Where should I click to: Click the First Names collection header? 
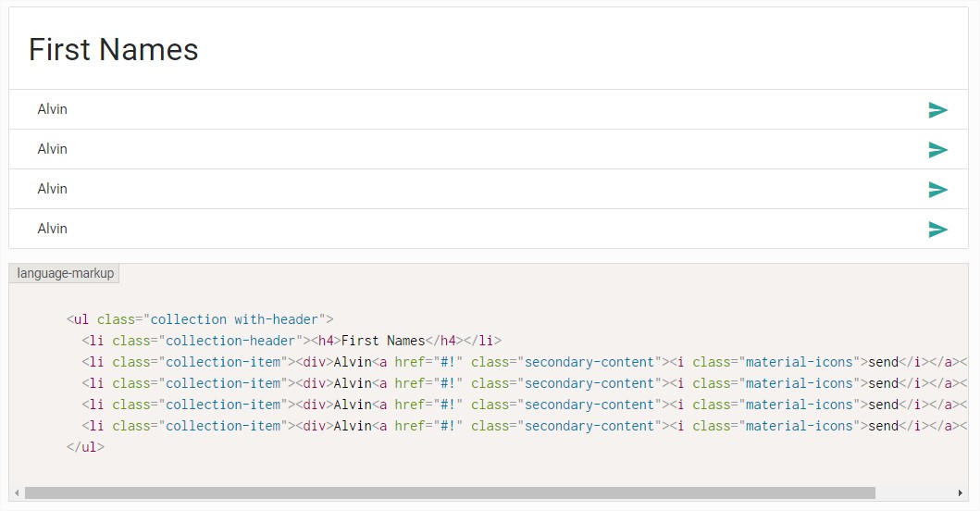(114, 49)
